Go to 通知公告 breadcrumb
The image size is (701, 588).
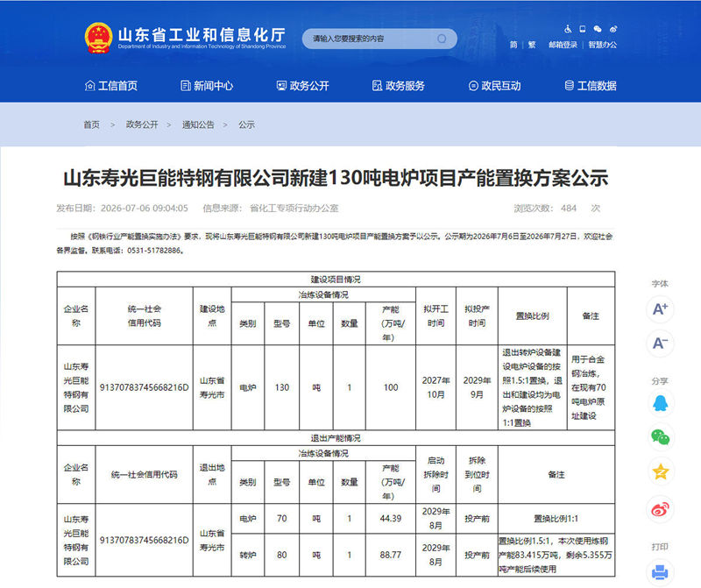pos(198,124)
